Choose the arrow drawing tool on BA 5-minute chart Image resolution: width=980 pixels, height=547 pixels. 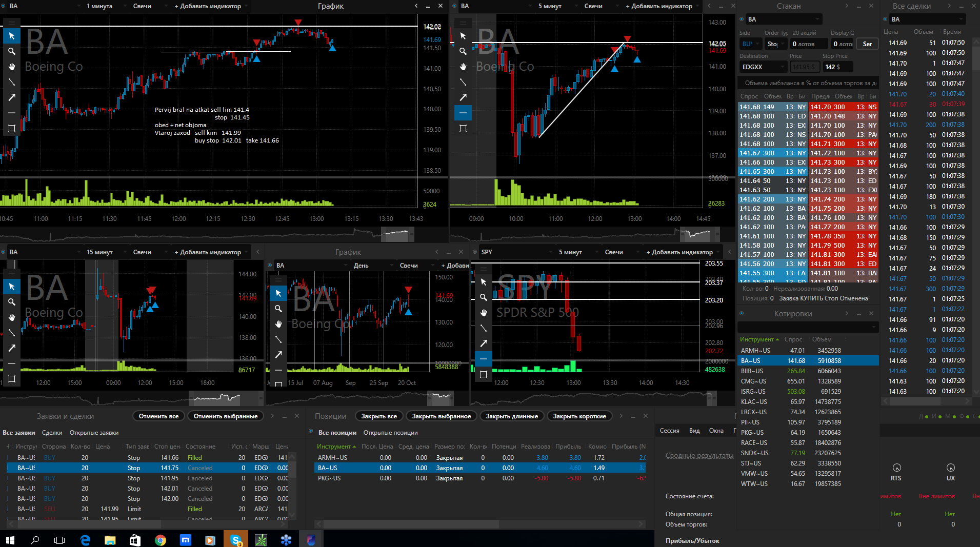click(x=463, y=97)
